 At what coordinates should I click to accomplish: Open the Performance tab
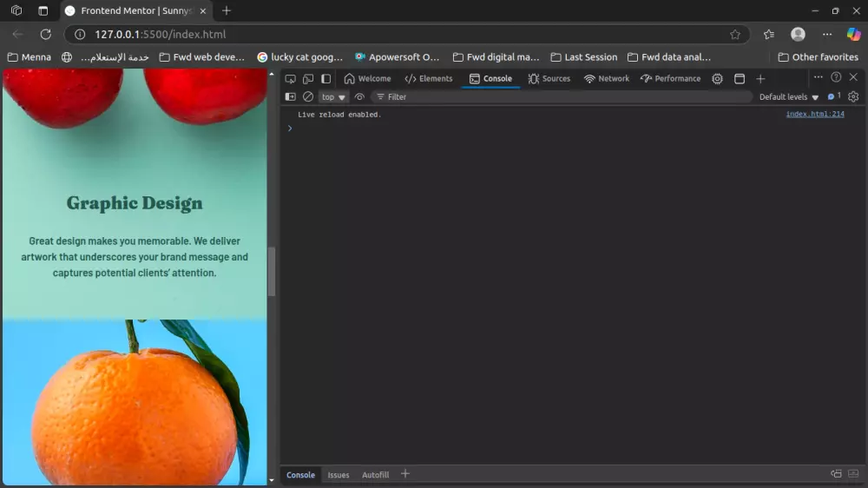pyautogui.click(x=670, y=79)
